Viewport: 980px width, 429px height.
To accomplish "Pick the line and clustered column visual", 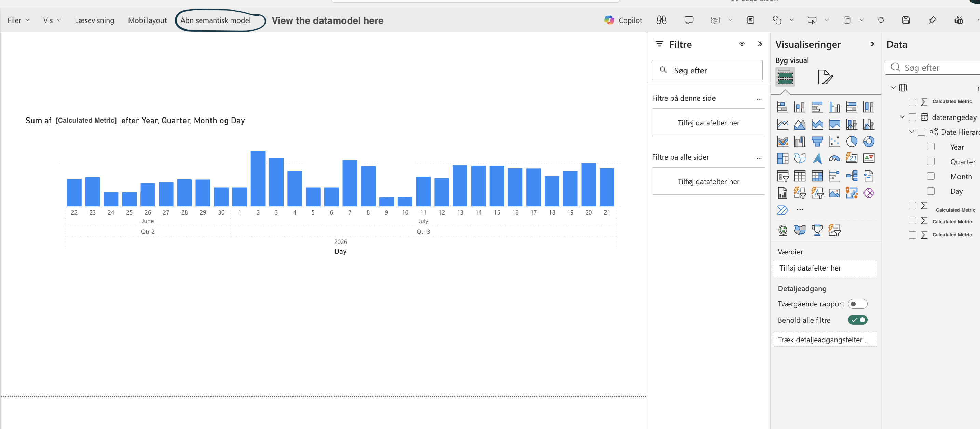I will click(x=852, y=124).
